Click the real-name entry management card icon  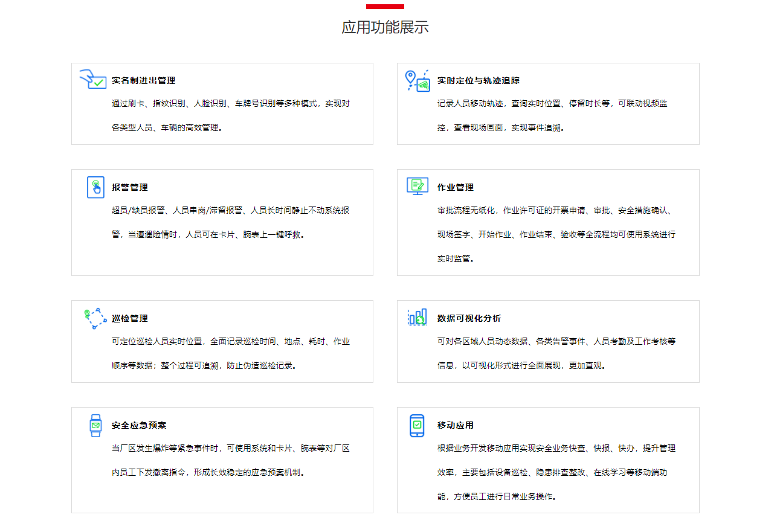[x=92, y=79]
